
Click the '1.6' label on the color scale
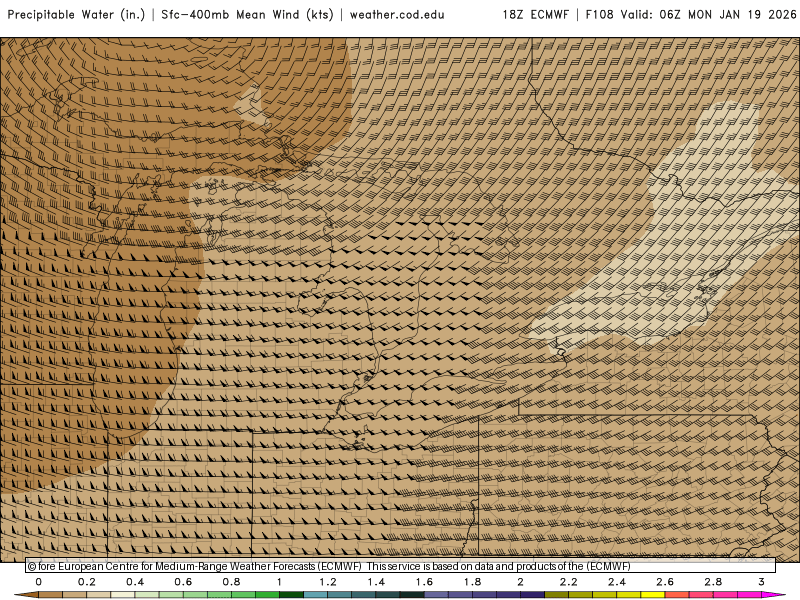click(424, 582)
